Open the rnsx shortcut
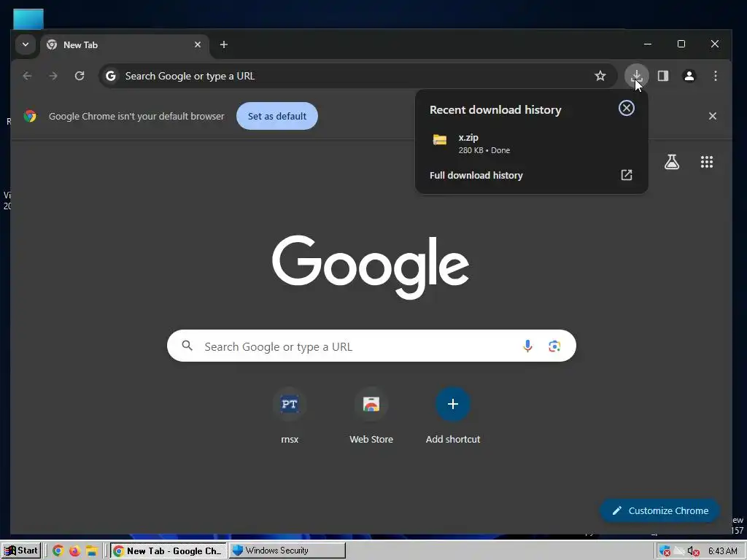The image size is (747, 560). [290, 416]
